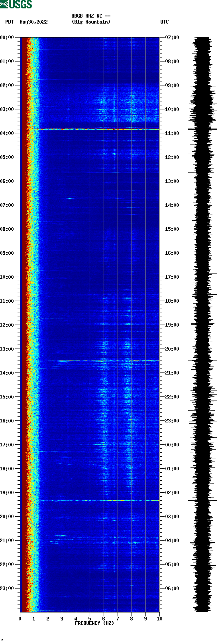The height and width of the screenshot is (644, 220).
Task: Click the 6 Hz frequency axis tick
Action: point(104,619)
